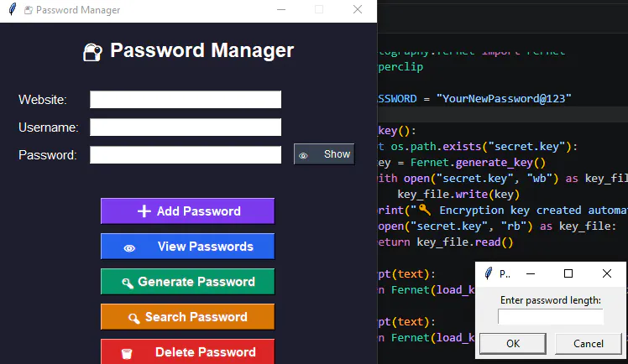Click Fernet.generate_key() in the code editor
This screenshot has width=628, height=364.
coord(478,163)
